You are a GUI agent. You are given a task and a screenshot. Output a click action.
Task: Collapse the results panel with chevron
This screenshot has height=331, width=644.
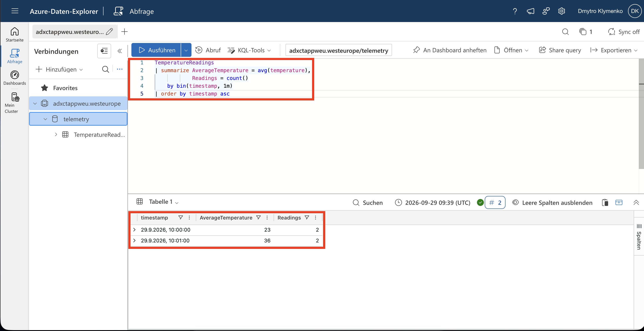pyautogui.click(x=636, y=202)
